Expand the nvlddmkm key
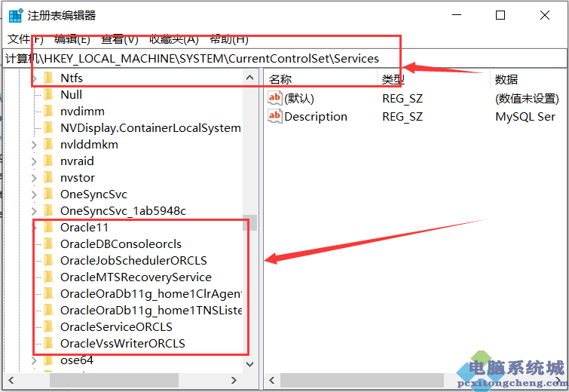 [x=34, y=145]
